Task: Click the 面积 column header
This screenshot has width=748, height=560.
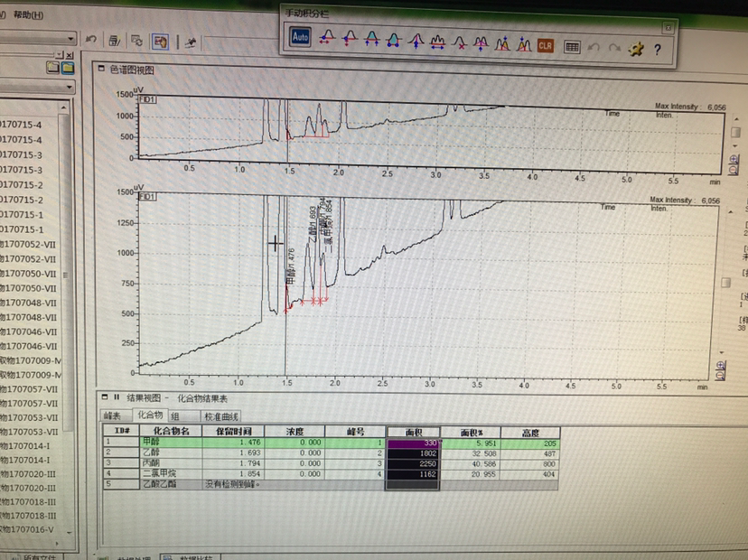Action: 413,432
